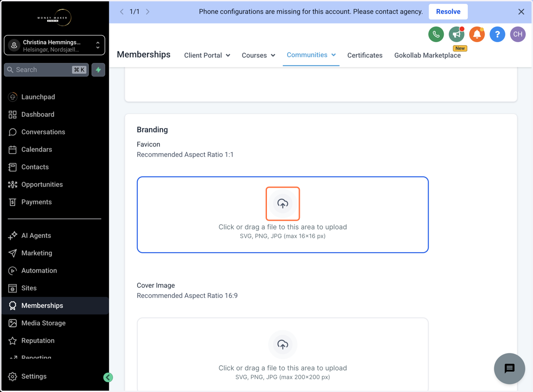The height and width of the screenshot is (392, 533).
Task: Click the Money Maker Studio logo
Action: (x=54, y=18)
